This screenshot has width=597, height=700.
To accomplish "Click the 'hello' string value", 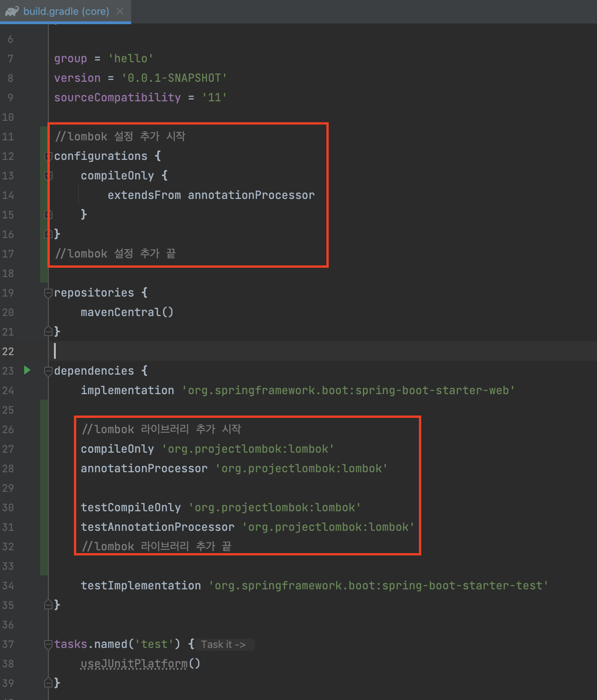I will pyautogui.click(x=131, y=59).
